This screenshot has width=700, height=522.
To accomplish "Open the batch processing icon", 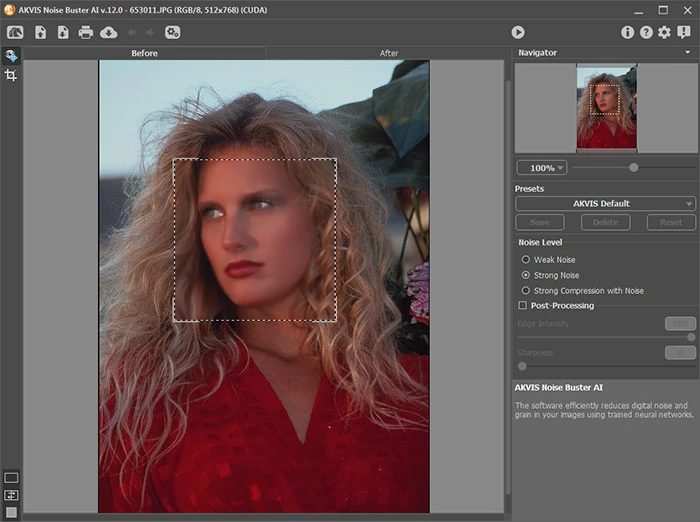I will coord(172,32).
